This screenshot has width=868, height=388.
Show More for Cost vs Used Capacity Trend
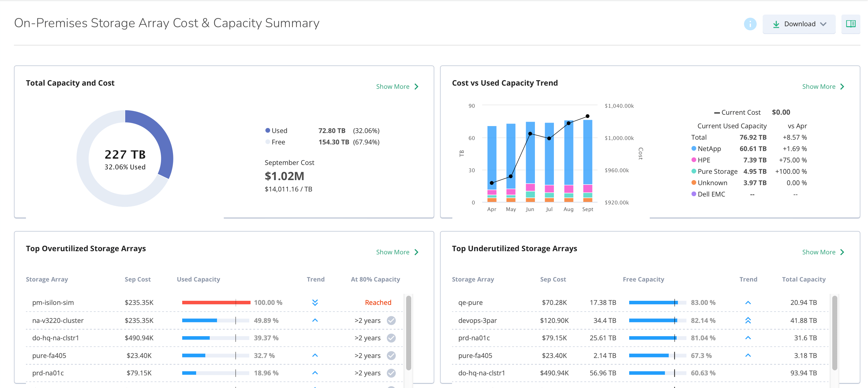[x=823, y=87]
